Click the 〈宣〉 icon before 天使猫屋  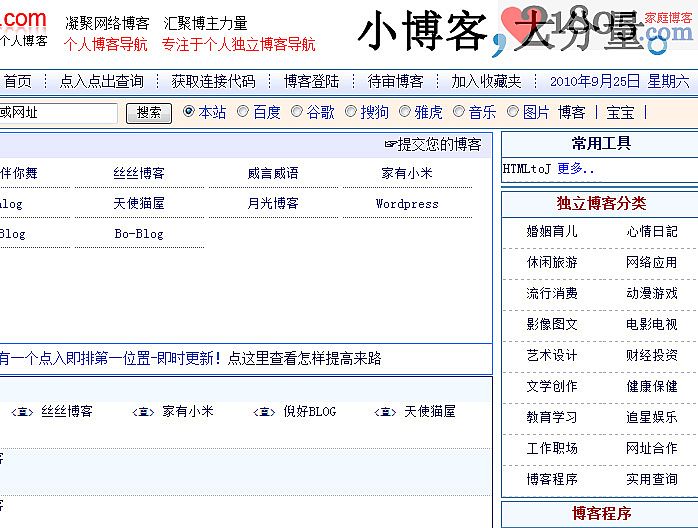[385, 412]
